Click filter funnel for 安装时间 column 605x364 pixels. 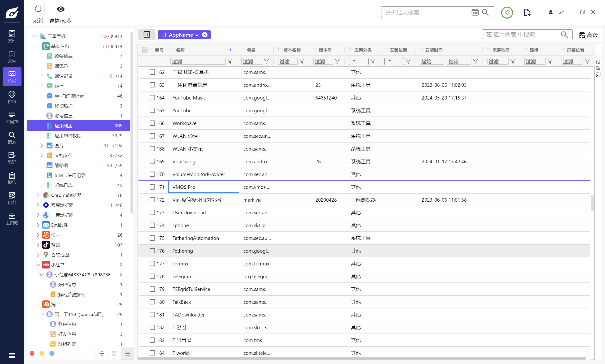[x=475, y=61]
